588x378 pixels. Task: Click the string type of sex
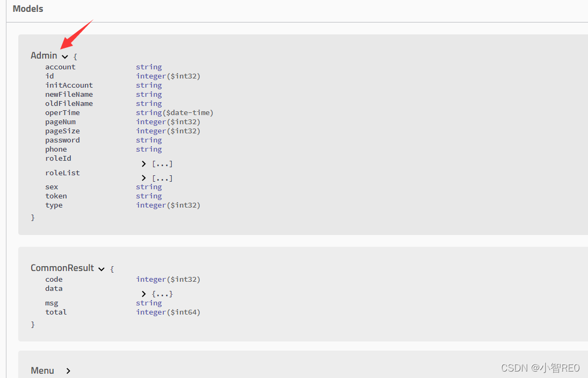[149, 187]
